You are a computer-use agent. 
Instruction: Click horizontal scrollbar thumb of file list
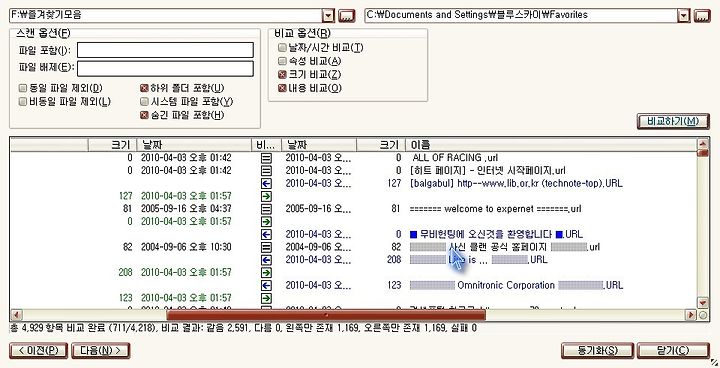[x=326, y=315]
